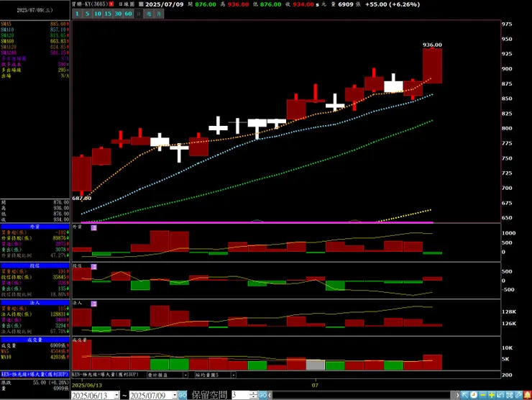Click the drawing pen tool icon
Viewport: 532px width, 400px height.
point(518,395)
